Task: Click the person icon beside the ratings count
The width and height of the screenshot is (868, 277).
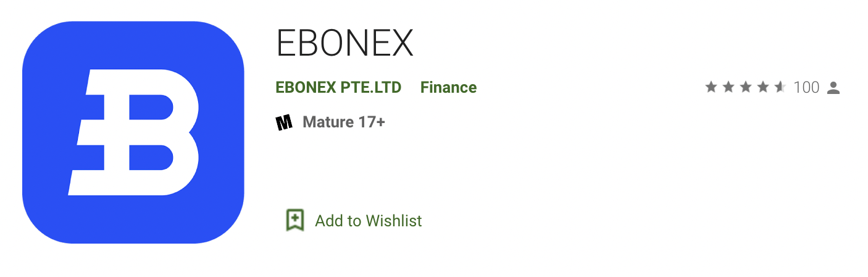Action: pyautogui.click(x=833, y=88)
